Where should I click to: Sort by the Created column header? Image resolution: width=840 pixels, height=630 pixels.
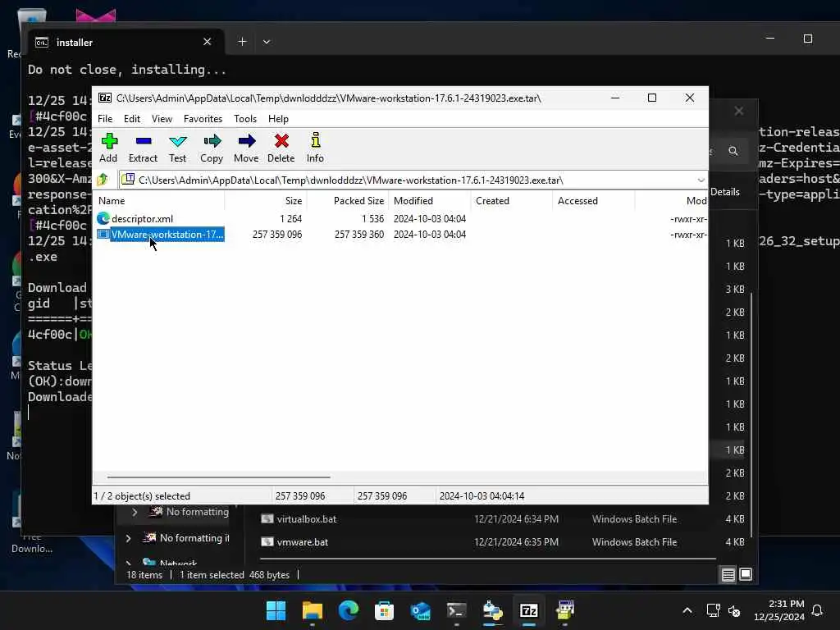click(x=512, y=201)
